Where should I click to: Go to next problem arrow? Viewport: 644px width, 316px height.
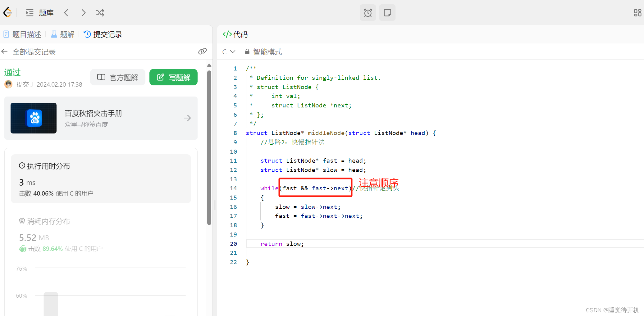click(x=83, y=13)
